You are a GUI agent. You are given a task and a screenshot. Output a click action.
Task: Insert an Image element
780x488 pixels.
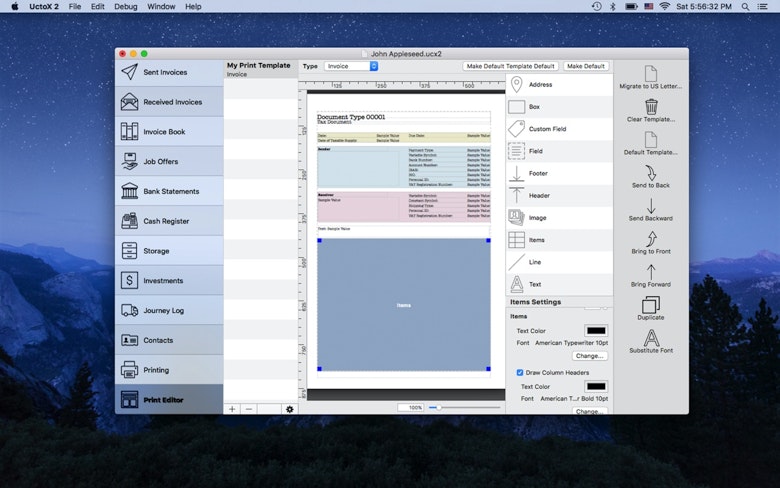516,217
